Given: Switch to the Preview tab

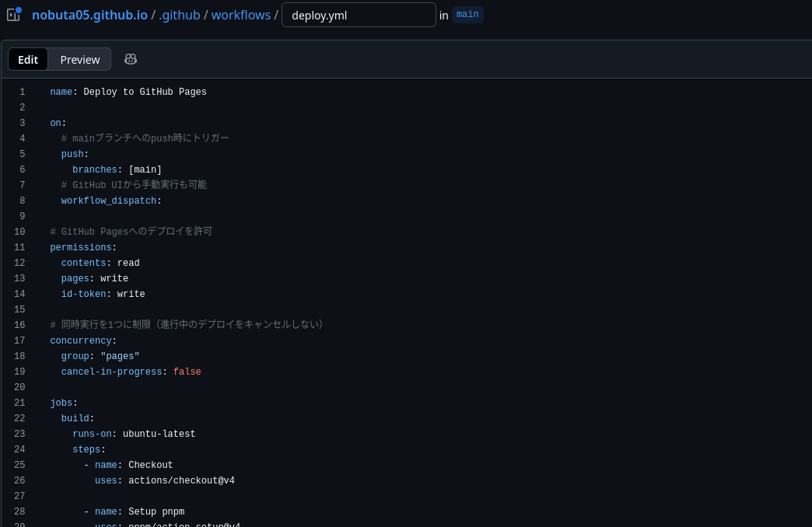Looking at the screenshot, I should pos(80,59).
